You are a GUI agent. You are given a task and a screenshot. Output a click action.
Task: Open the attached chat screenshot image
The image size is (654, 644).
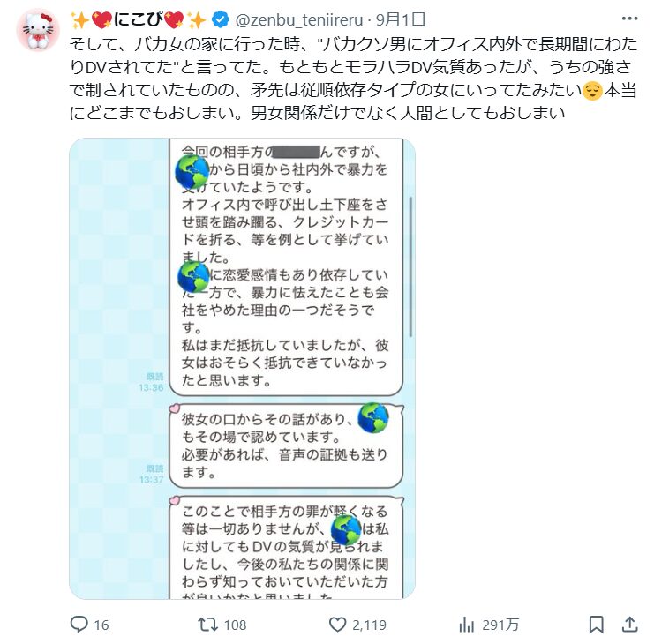point(243,369)
